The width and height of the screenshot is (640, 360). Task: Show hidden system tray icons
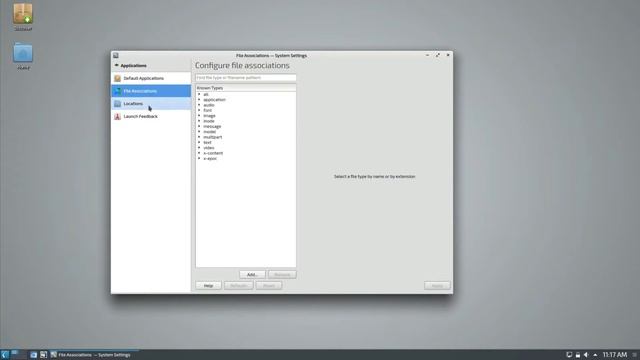point(595,355)
